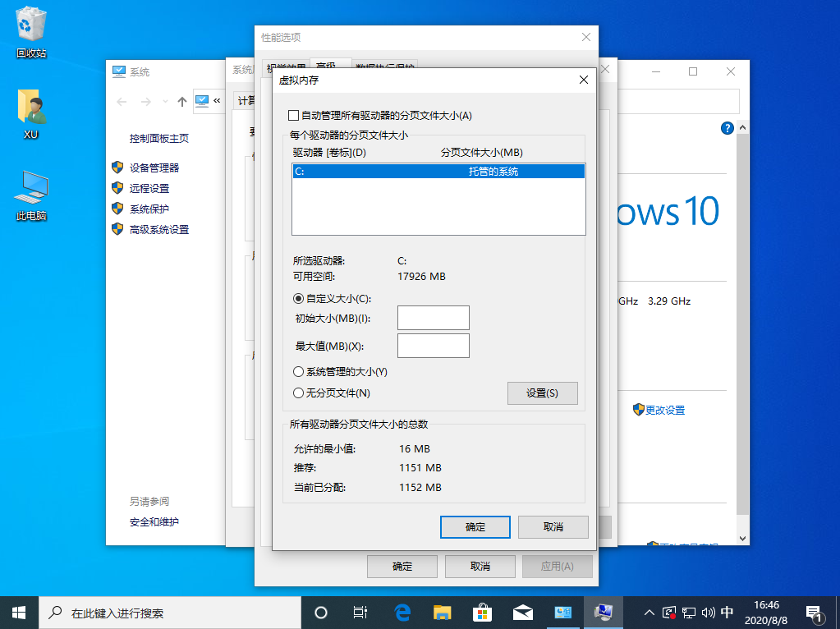Click the blue help question mark icon
Screen dimensions: 840x629
pyautogui.click(x=727, y=128)
